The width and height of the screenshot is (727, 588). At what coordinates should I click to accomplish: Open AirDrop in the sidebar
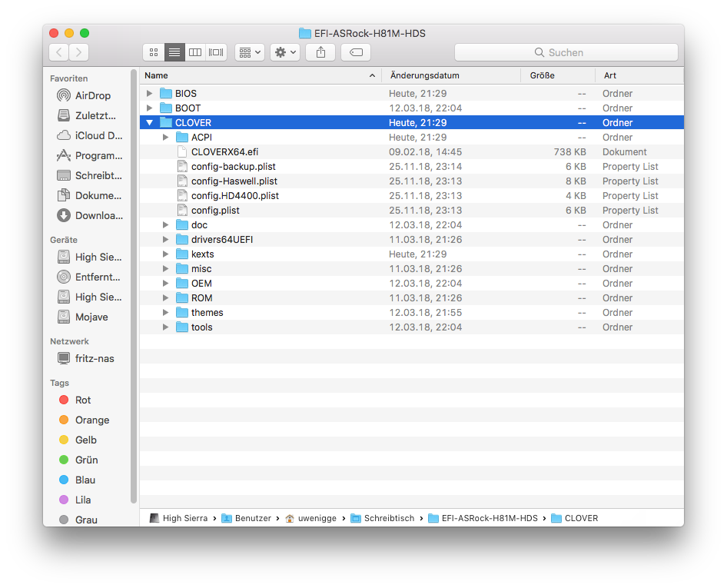tap(85, 95)
